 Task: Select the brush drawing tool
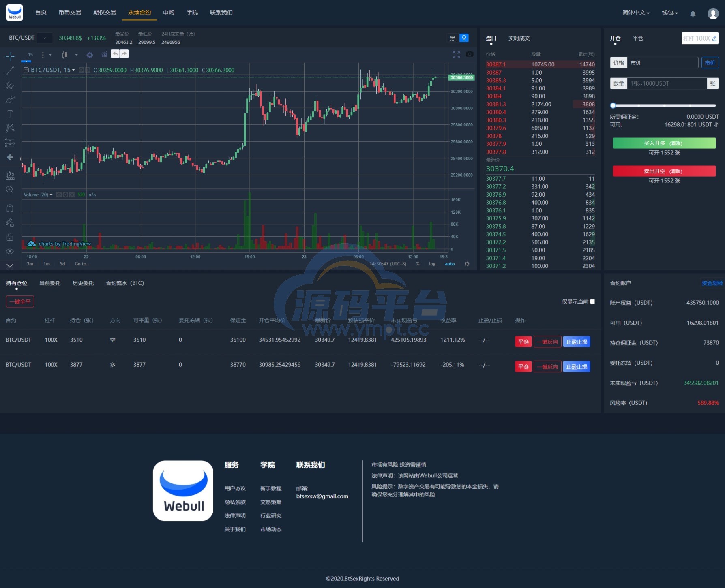coord(10,100)
